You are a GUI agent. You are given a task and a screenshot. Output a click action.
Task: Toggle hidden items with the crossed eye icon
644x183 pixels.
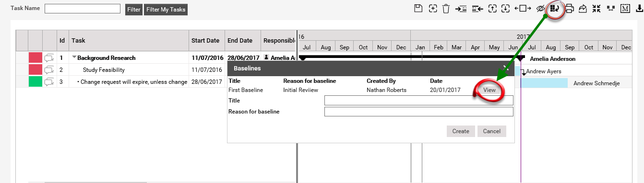point(541,8)
